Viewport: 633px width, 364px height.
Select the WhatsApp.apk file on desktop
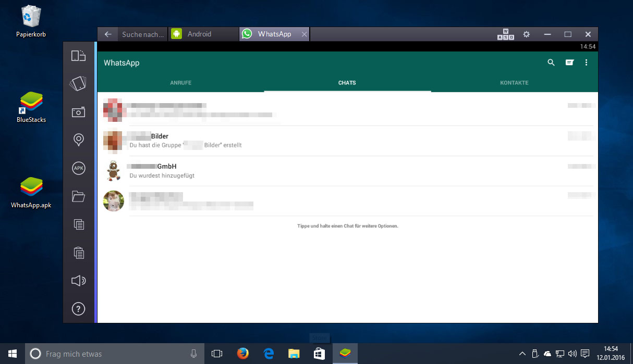(x=31, y=193)
